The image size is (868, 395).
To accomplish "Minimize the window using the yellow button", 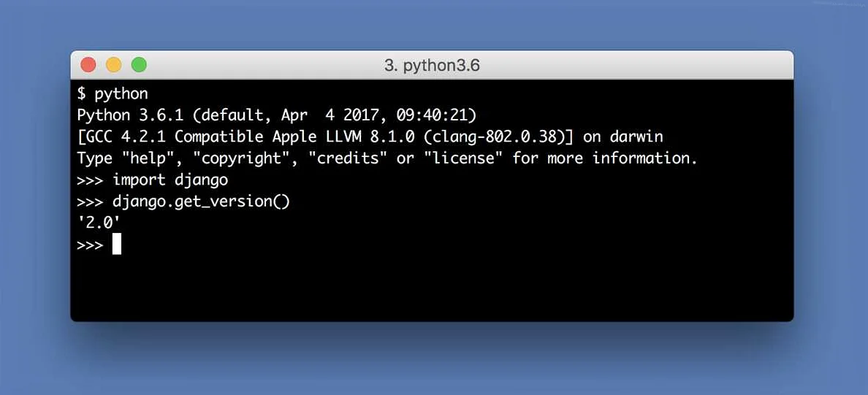I will [113, 65].
